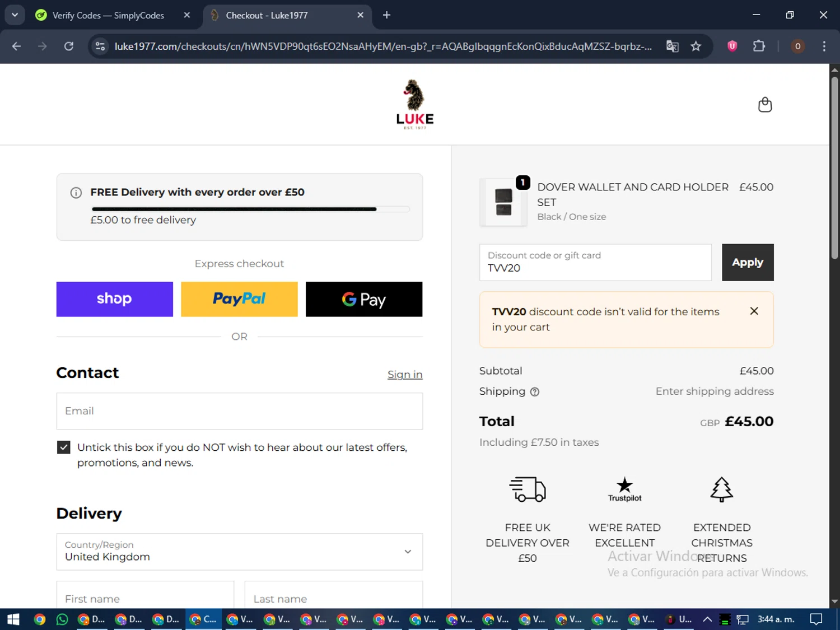Close the Verify Codes SimplyCodes tab
The height and width of the screenshot is (630, 840).
coord(187,15)
